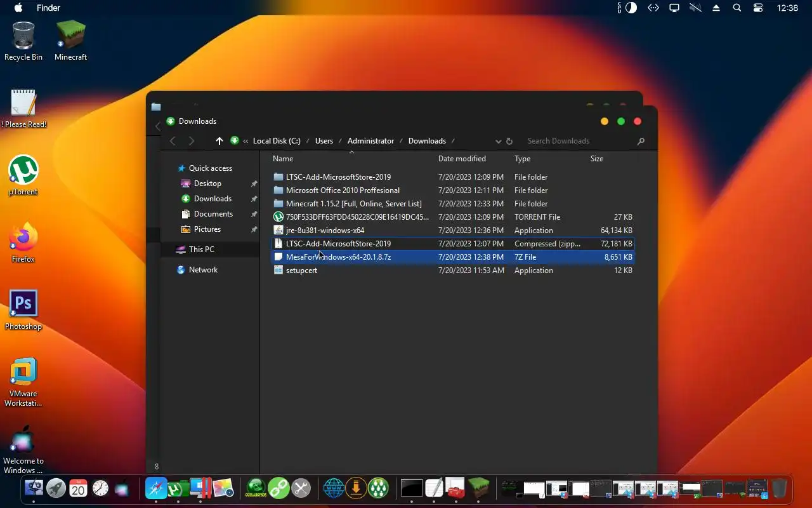Click the network arrows icon in the menu bar

pyautogui.click(x=653, y=8)
